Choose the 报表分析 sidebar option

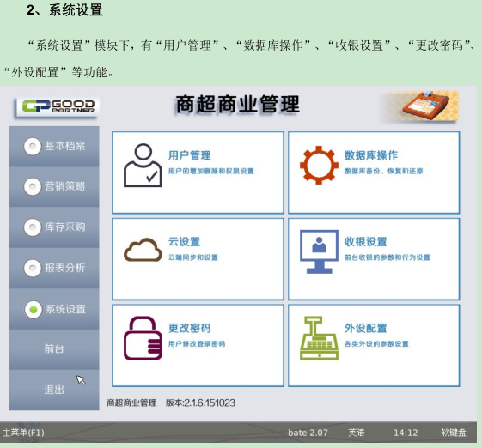coord(54,268)
